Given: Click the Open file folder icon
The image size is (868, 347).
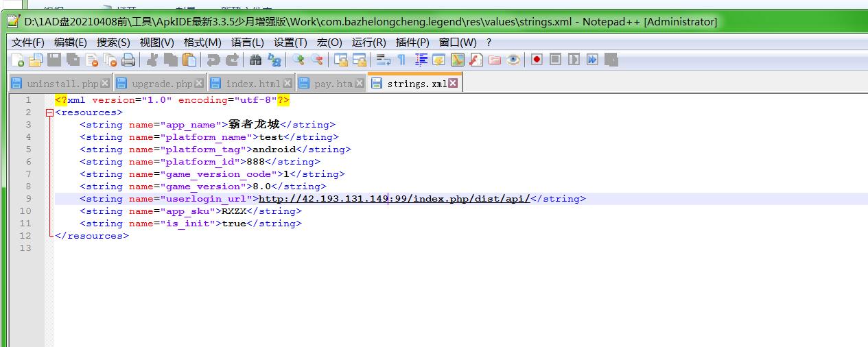Looking at the screenshot, I should pyautogui.click(x=35, y=60).
